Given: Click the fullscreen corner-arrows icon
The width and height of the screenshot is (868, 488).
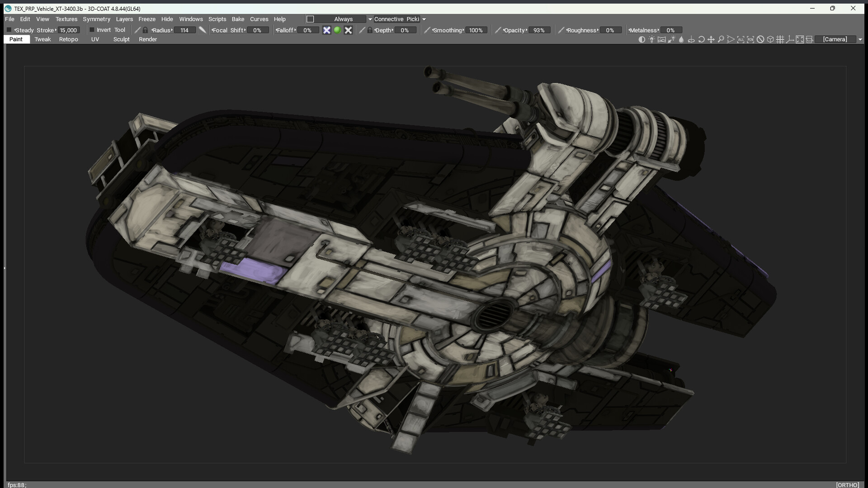Looking at the screenshot, I should pyautogui.click(x=800, y=39).
